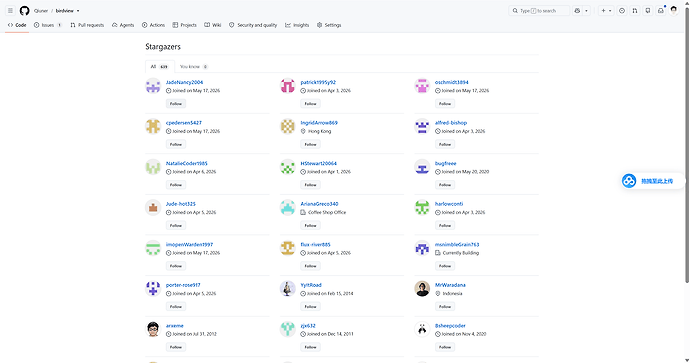The image size is (690, 363).
Task: Open the Copilot chat icon
Action: tap(577, 11)
